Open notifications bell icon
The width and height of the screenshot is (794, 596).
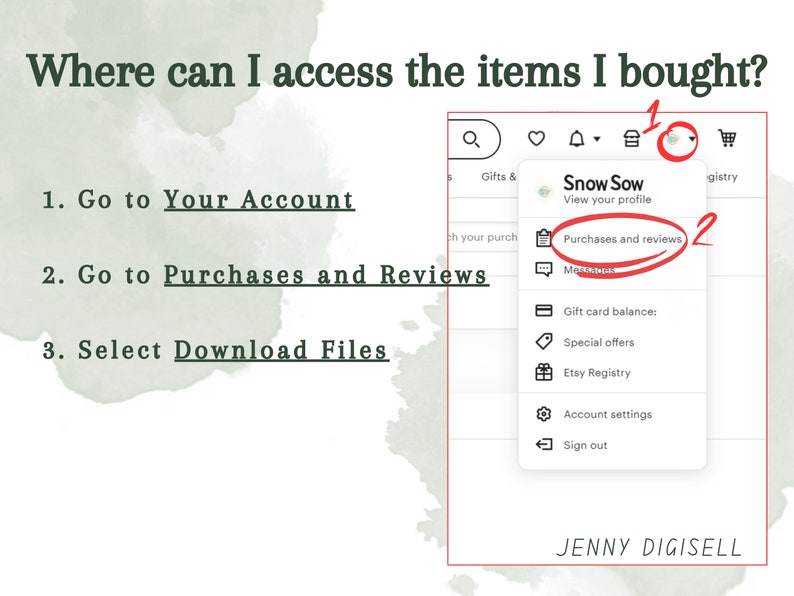click(x=577, y=138)
